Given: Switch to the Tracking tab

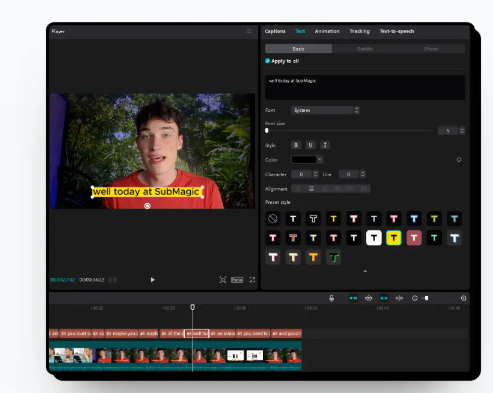Looking at the screenshot, I should pos(359,31).
